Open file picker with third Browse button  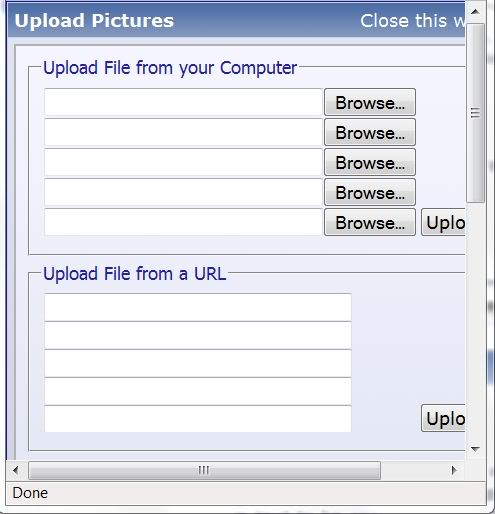[x=370, y=162]
